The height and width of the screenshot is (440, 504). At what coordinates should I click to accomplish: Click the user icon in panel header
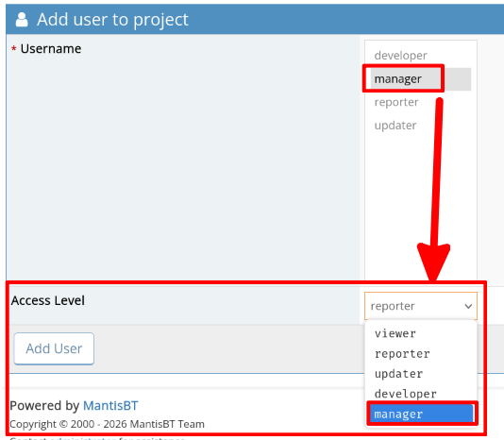[22, 20]
